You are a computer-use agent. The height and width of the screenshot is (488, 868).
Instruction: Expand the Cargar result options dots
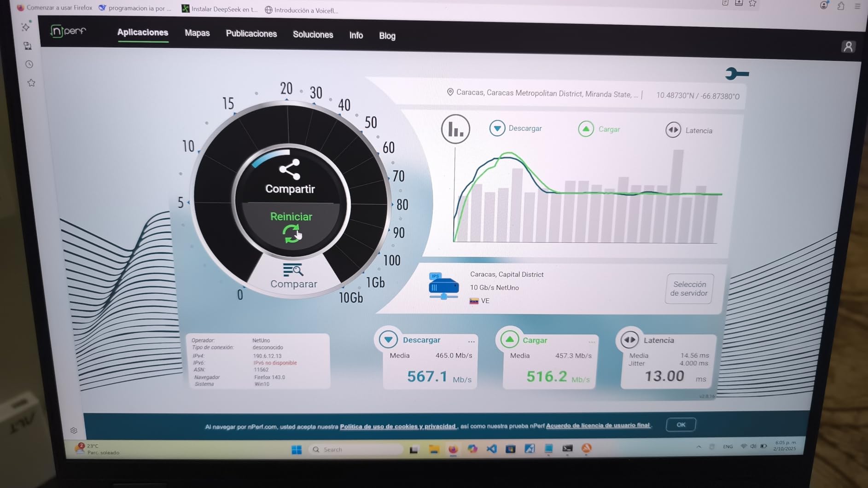pyautogui.click(x=592, y=342)
